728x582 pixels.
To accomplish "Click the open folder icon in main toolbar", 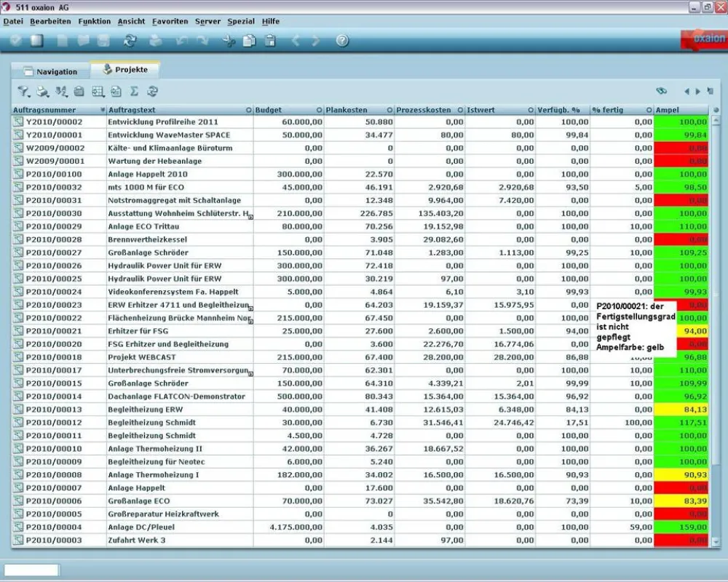I will point(84,41).
